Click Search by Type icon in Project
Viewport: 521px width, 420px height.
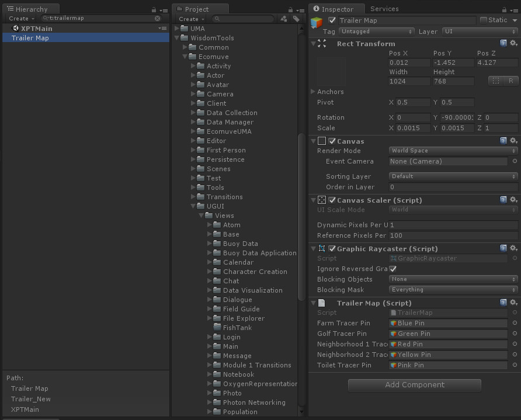[x=284, y=19]
